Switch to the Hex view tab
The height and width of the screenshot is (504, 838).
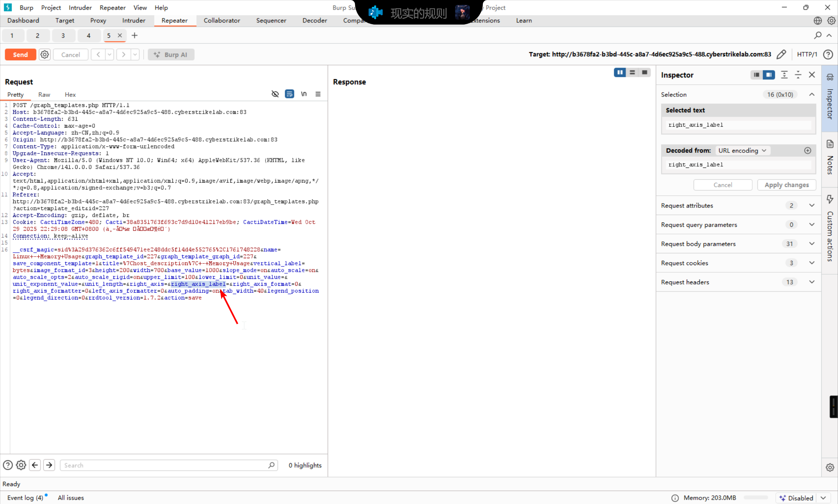pos(70,95)
